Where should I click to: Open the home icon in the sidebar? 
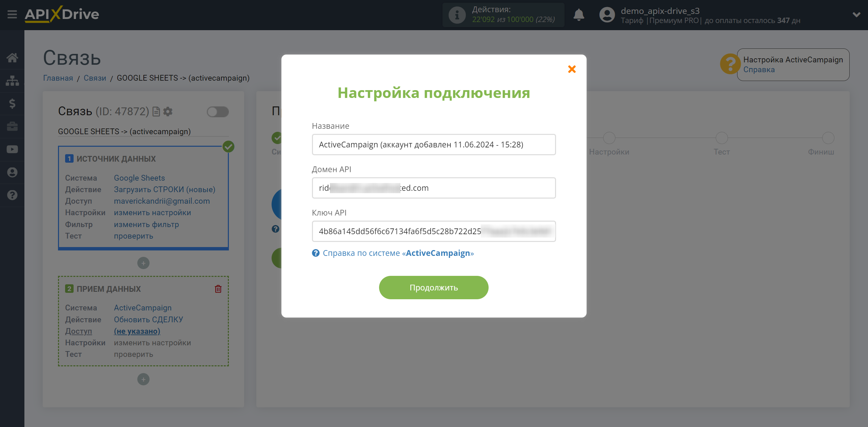click(12, 58)
